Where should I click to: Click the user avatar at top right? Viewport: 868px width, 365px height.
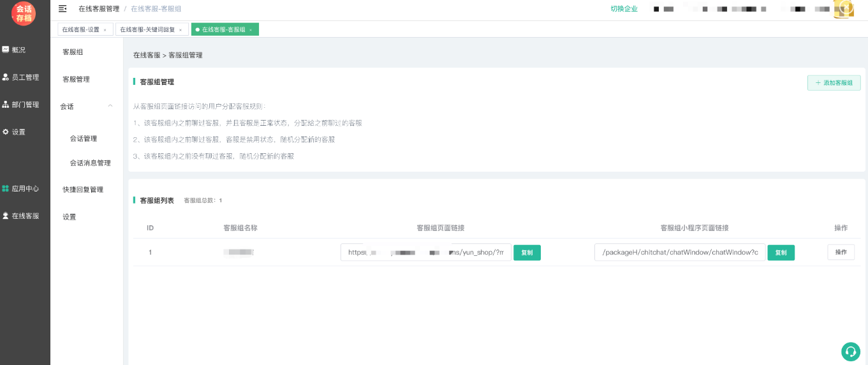(843, 9)
